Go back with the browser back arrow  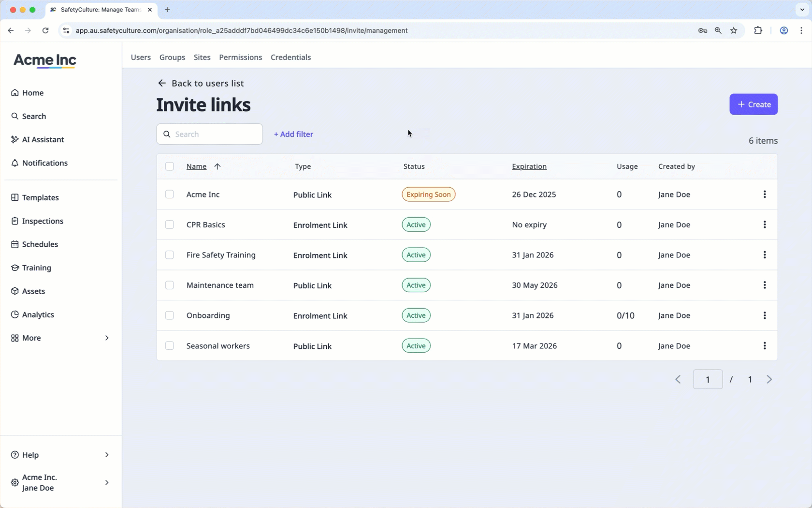click(x=11, y=30)
